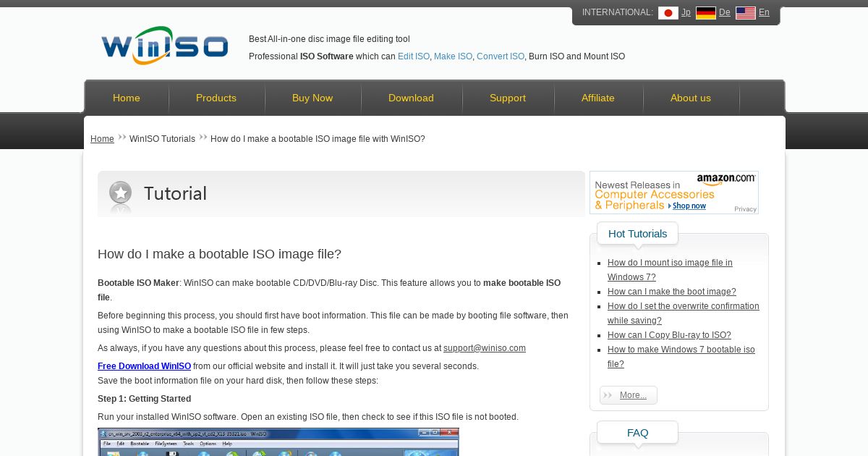
Task: Open the Jp language link
Action: click(x=686, y=12)
